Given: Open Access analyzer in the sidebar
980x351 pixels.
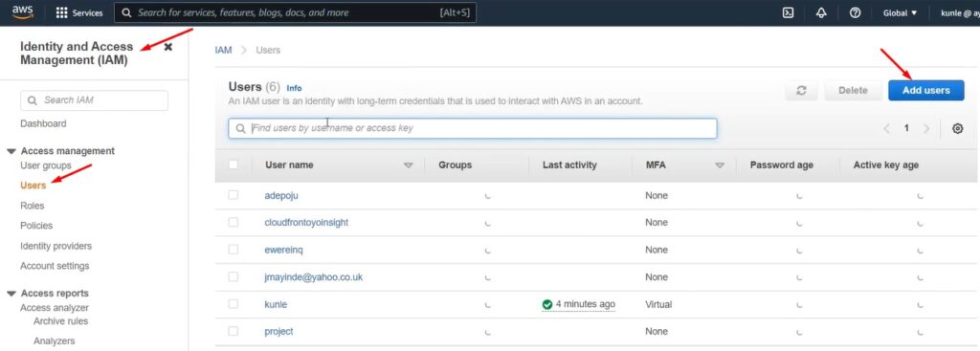Looking at the screenshot, I should click(55, 308).
